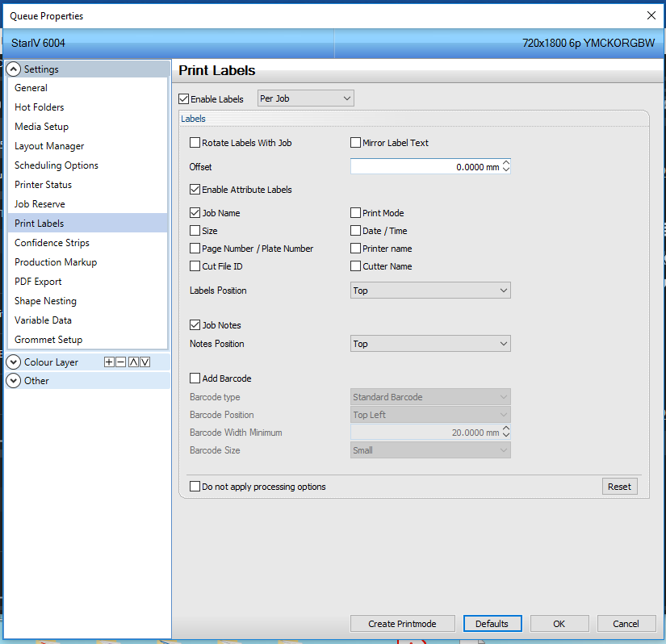This screenshot has width=666, height=644.
Task: Click the Create Printmode button
Action: pos(402,624)
